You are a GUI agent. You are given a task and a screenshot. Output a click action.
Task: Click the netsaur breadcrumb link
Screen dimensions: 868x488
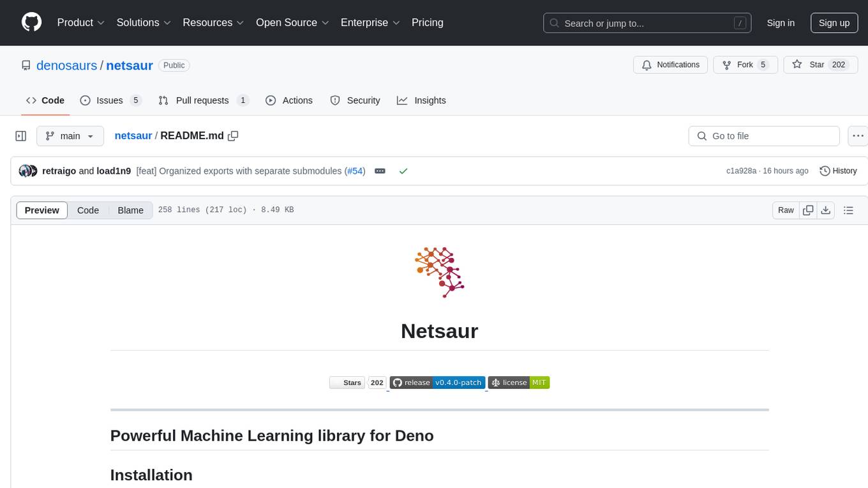tap(133, 135)
